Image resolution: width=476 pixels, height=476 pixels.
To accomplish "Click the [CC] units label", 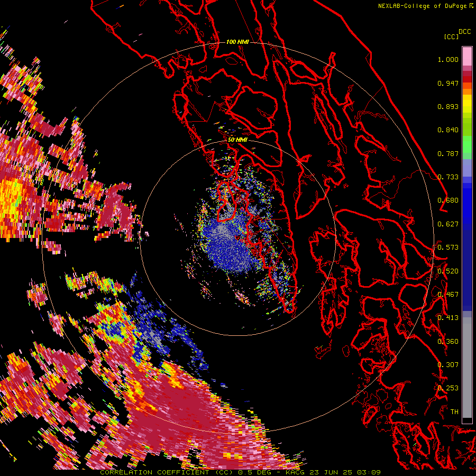I will pyautogui.click(x=451, y=36).
